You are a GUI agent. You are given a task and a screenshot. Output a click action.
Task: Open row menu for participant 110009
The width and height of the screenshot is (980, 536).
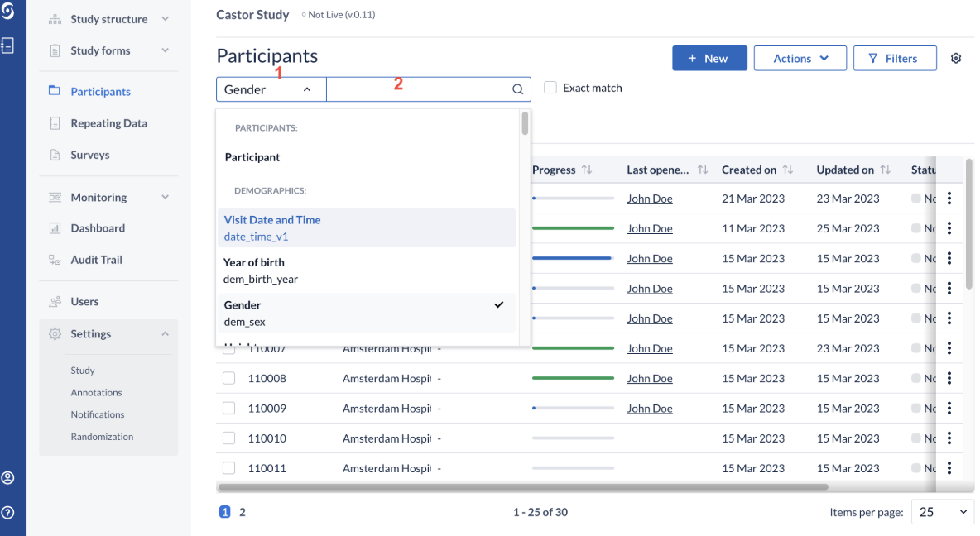949,409
